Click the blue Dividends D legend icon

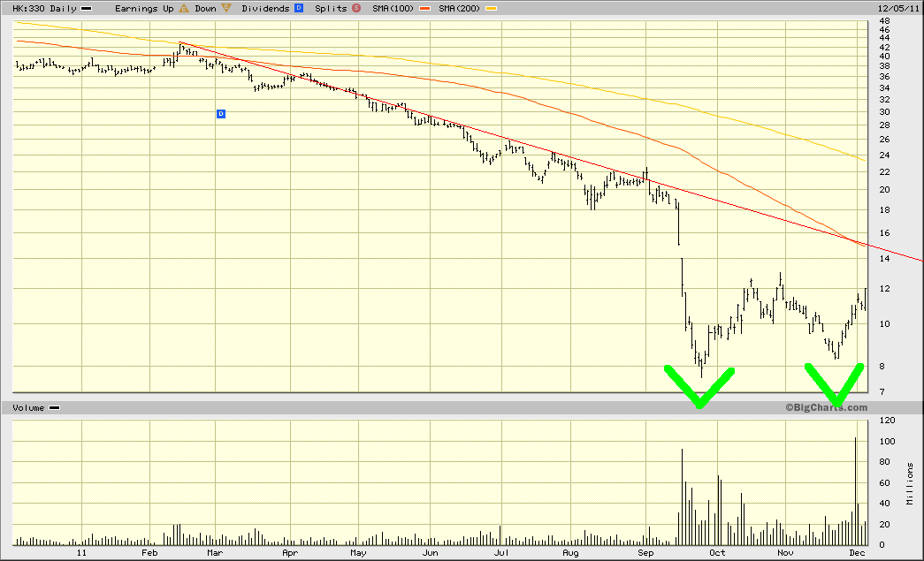point(299,8)
